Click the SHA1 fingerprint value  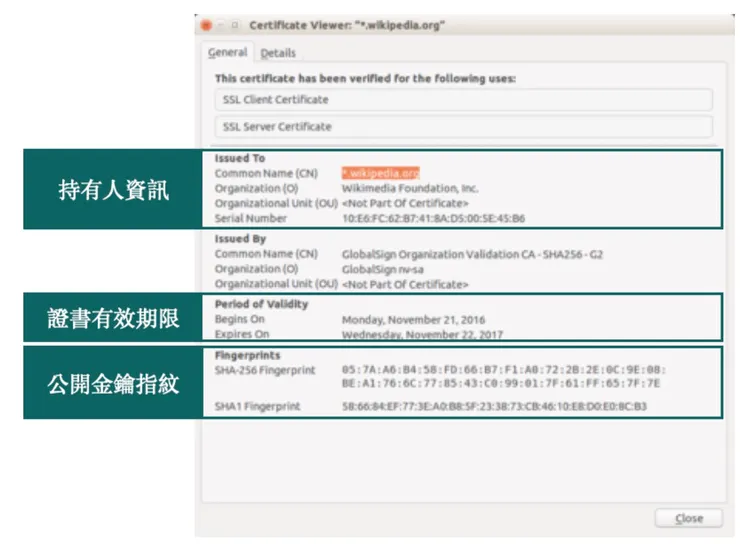(494, 406)
